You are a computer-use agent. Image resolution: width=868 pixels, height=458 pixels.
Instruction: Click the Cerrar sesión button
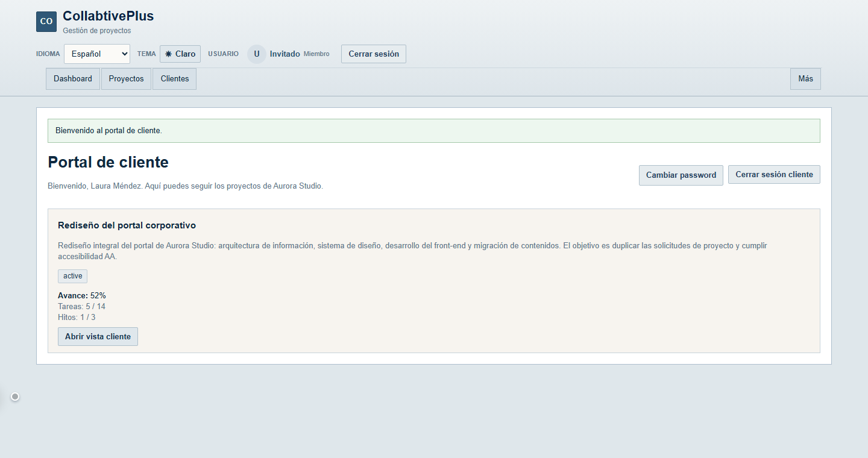[374, 54]
